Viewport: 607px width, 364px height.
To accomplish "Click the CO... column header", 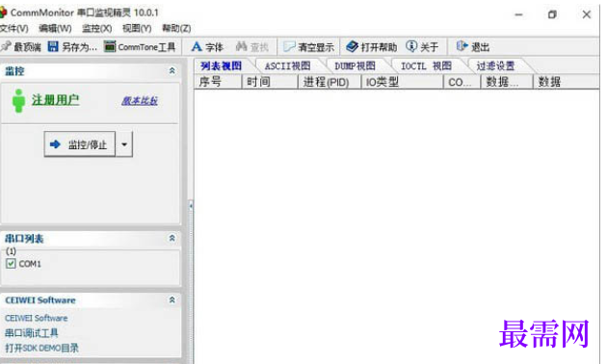I will point(462,82).
